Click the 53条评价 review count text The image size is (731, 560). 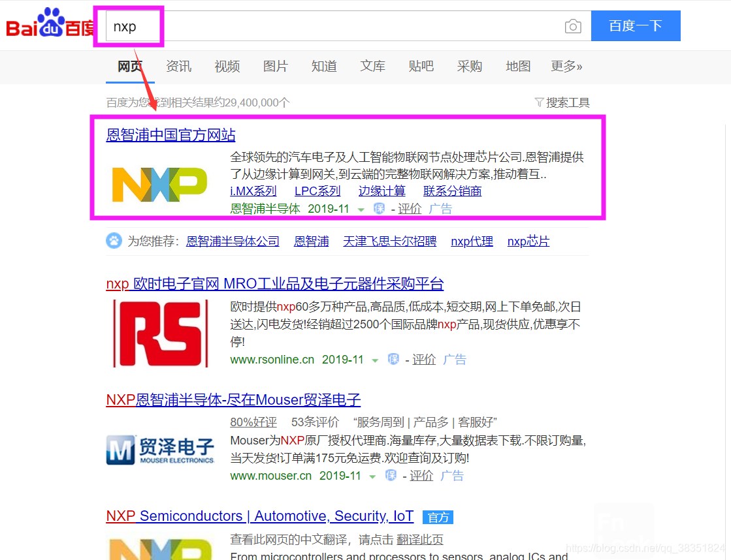pyautogui.click(x=315, y=422)
